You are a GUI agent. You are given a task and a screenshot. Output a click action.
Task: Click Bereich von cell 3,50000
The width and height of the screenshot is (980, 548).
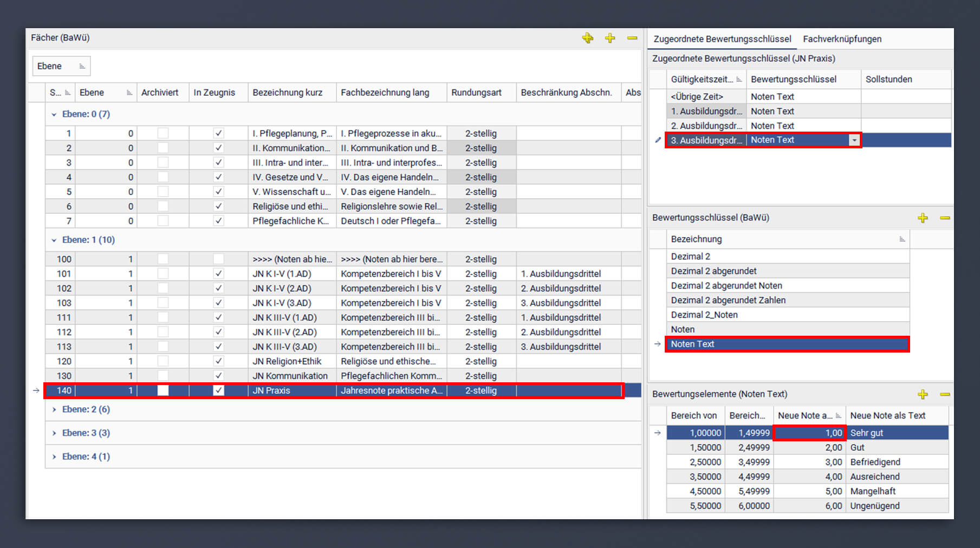(696, 477)
